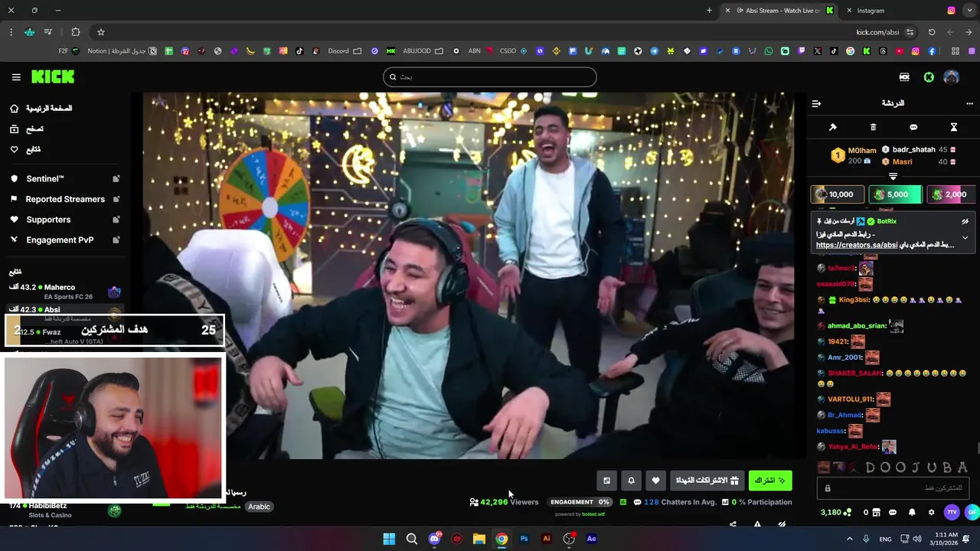The image size is (980, 551).
Task: Open Supporters sidebar entry
Action: click(65, 220)
